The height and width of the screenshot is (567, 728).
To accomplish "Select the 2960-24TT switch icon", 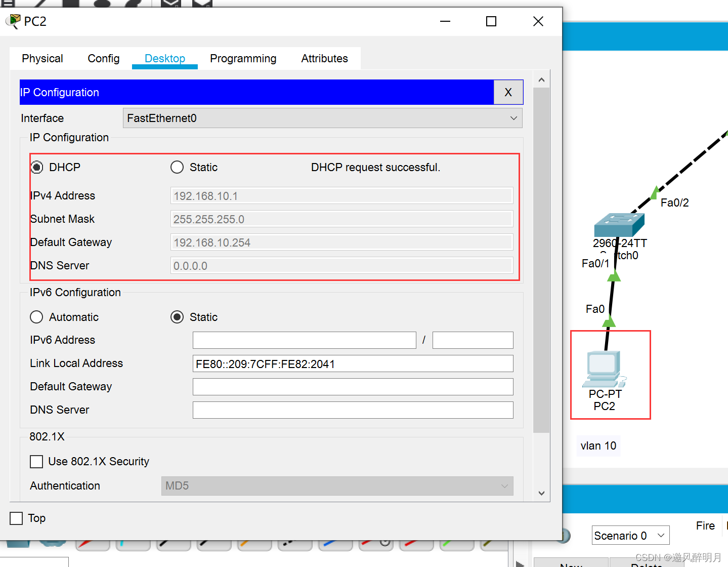I will [x=619, y=224].
